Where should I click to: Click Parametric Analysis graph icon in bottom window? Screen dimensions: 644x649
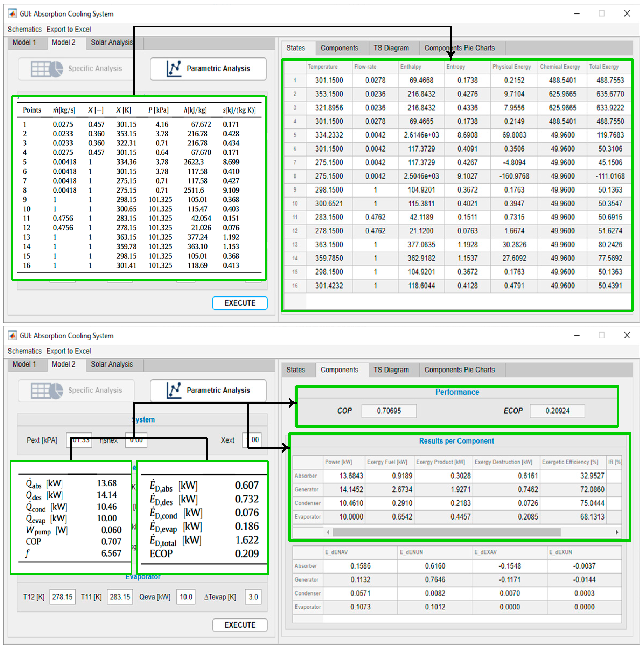(x=174, y=390)
